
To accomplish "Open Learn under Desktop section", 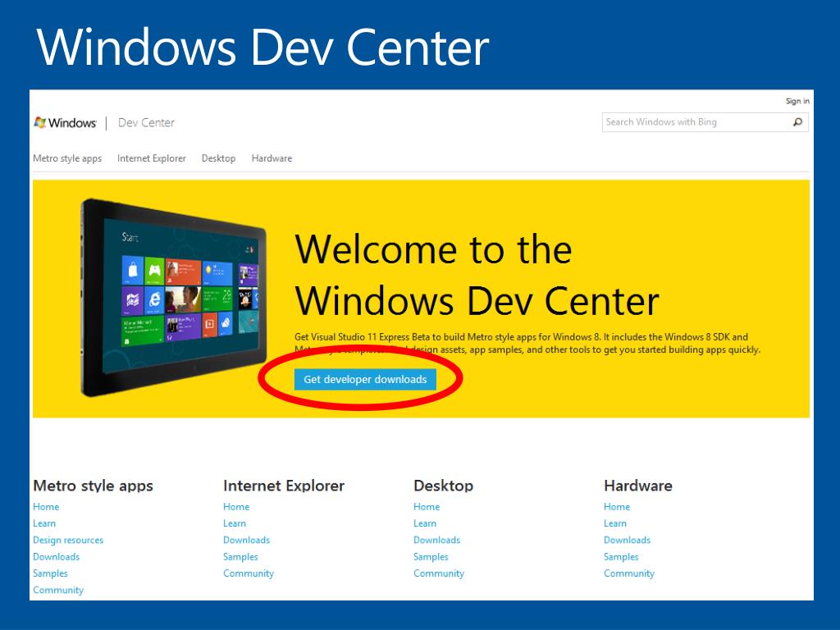I will click(425, 523).
